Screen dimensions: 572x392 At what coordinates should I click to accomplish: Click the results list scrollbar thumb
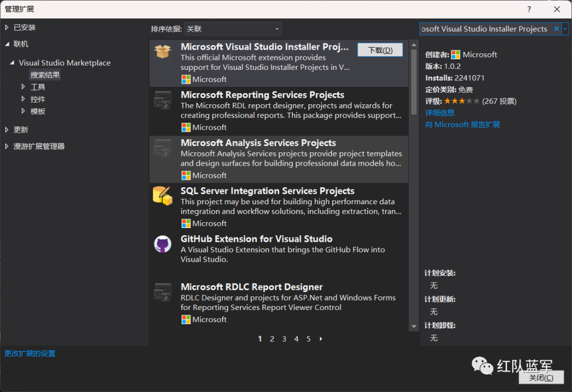pyautogui.click(x=414, y=82)
